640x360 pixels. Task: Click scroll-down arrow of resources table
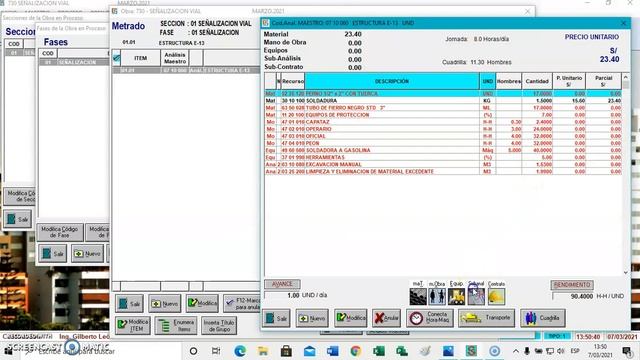coord(626,272)
